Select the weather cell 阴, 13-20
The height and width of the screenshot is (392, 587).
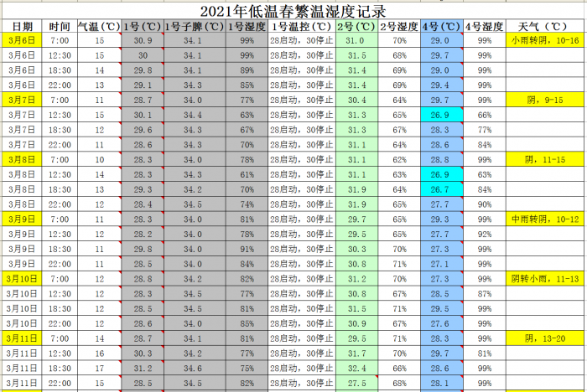543,338
